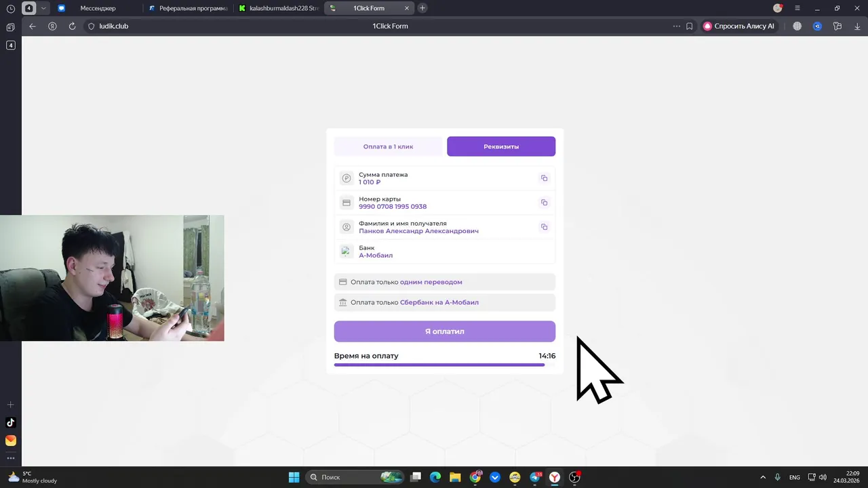
Task: Open Спросить Алису AI assistant
Action: [x=738, y=26]
